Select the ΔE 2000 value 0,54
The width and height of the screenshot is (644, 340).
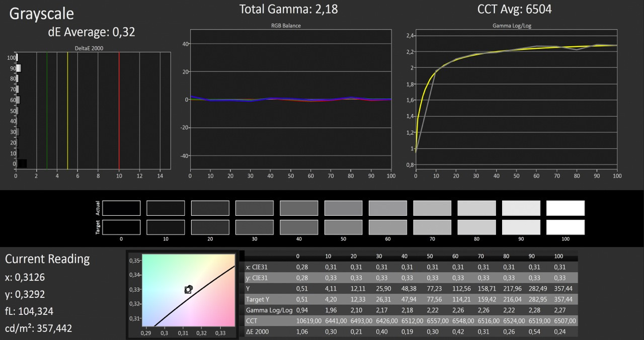(x=534, y=331)
